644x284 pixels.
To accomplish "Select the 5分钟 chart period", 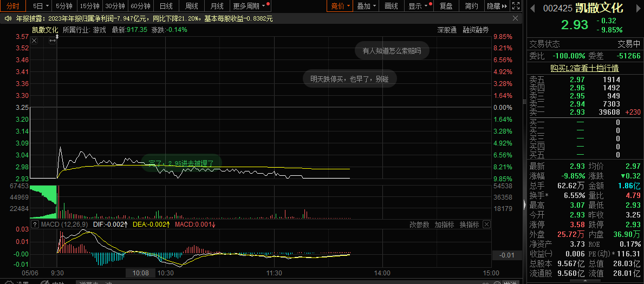I will (64, 6).
